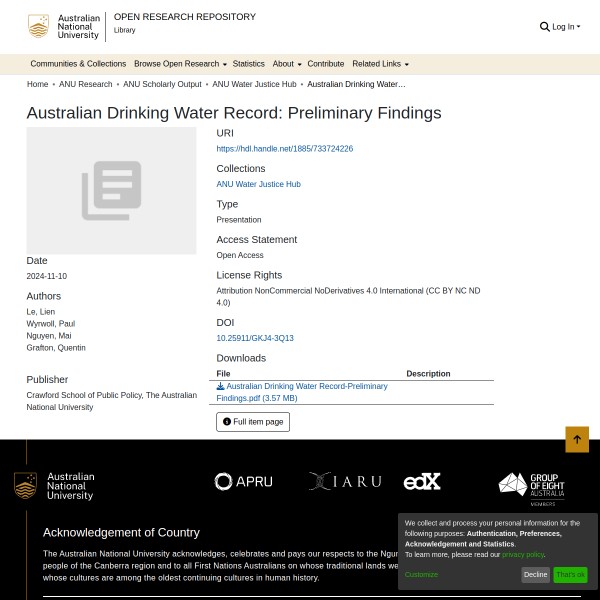The width and height of the screenshot is (600, 600).
Task: Open Communities & Collections menu item
Action: tap(78, 64)
